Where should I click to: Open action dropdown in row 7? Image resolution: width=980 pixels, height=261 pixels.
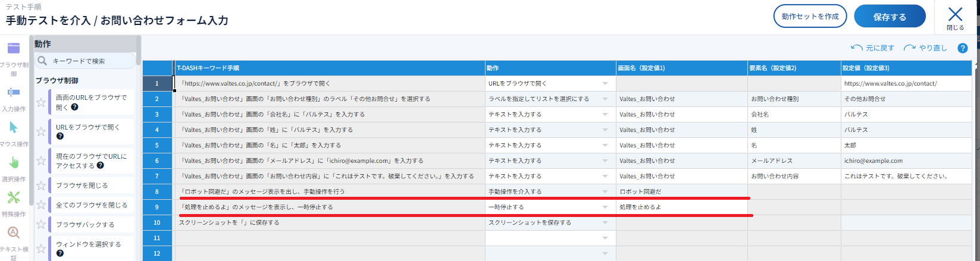click(x=605, y=177)
